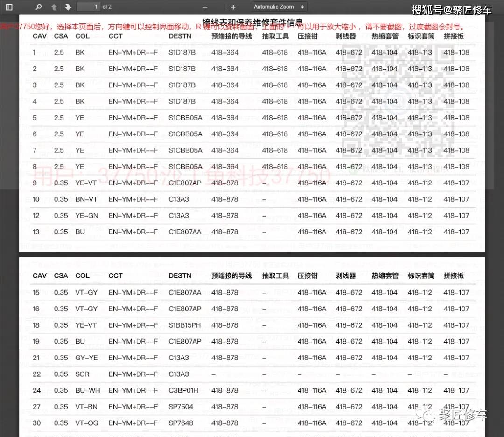The width and height of the screenshot is (504, 437).
Task: Select 418-112 in the CAV 19 row
Action: pyautogui.click(x=420, y=341)
